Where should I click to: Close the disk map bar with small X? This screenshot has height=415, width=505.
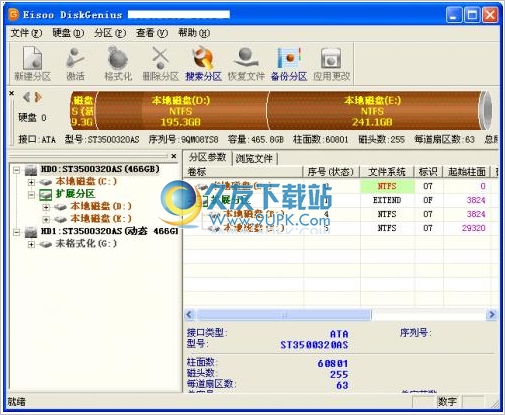(x=11, y=93)
